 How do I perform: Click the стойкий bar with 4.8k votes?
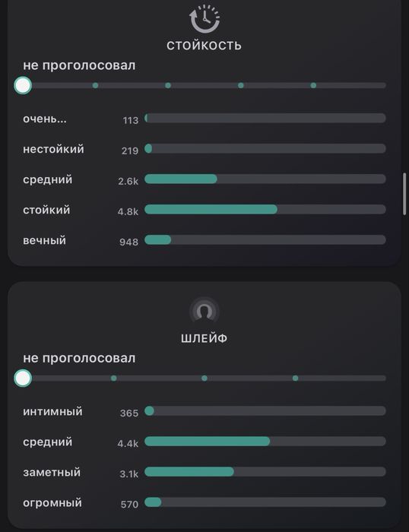265,209
